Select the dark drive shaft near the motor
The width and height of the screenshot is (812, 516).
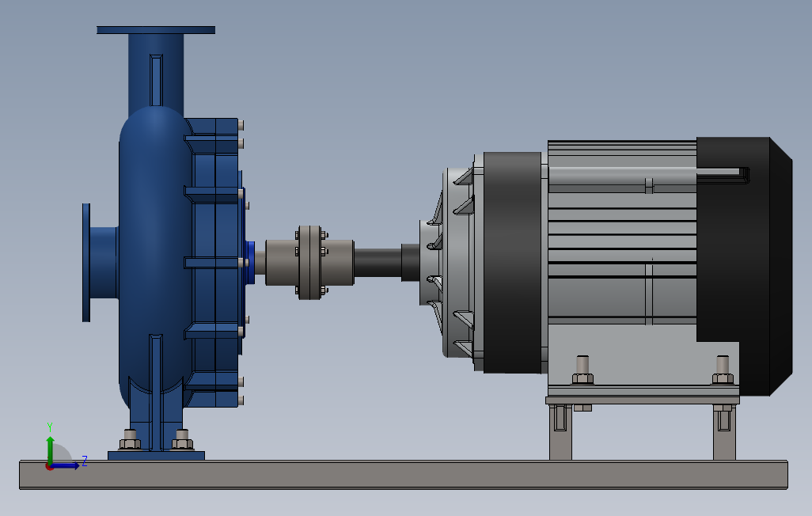click(x=378, y=263)
